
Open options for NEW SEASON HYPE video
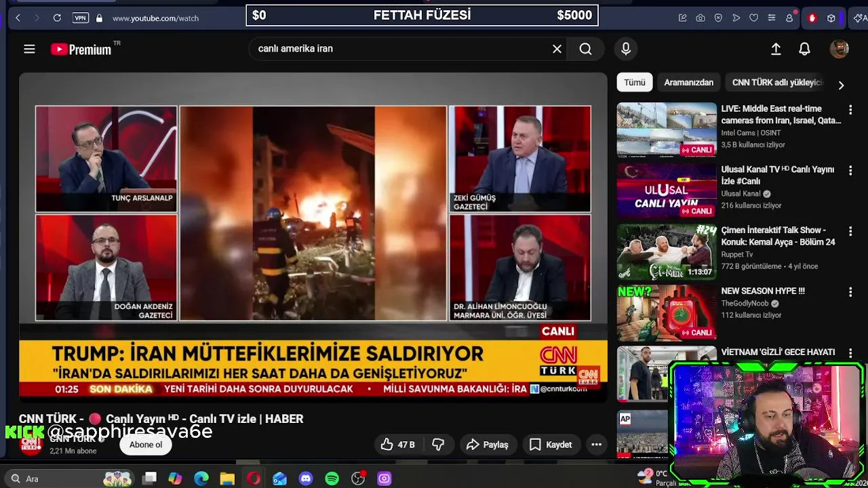coord(850,292)
